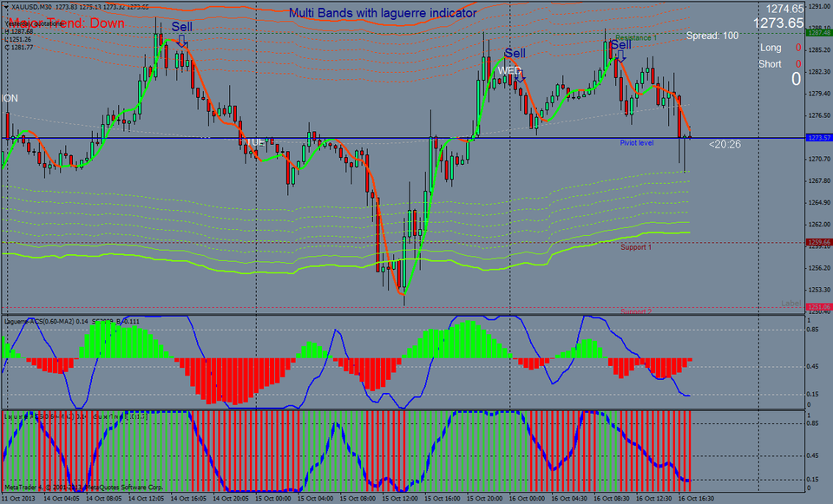Viewport: 833px width, 504px height.
Task: Click the <20:26 candle countdown timer
Action: coord(725,145)
